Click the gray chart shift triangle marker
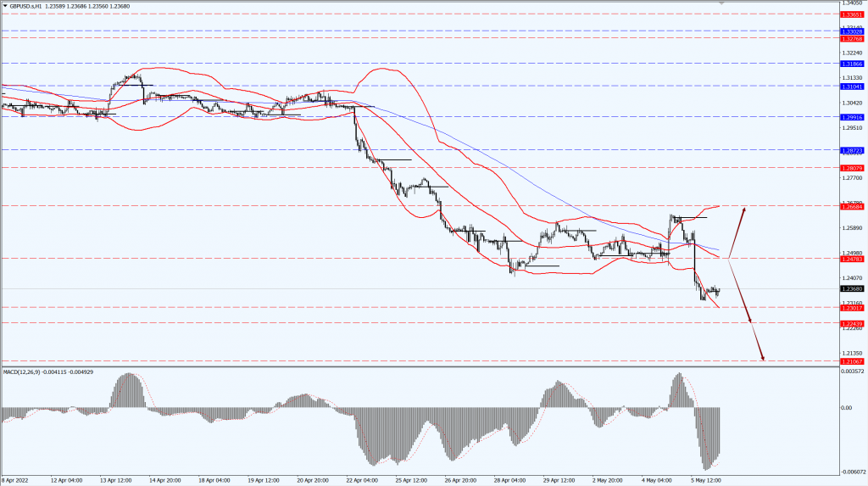This screenshot has height=486, width=868. pyautogui.click(x=722, y=3)
